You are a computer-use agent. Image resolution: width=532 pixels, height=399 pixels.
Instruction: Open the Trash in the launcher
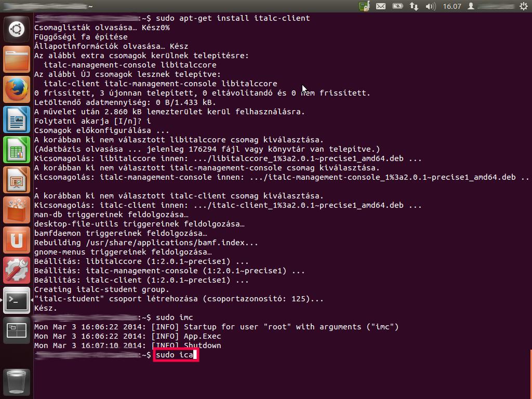16,383
